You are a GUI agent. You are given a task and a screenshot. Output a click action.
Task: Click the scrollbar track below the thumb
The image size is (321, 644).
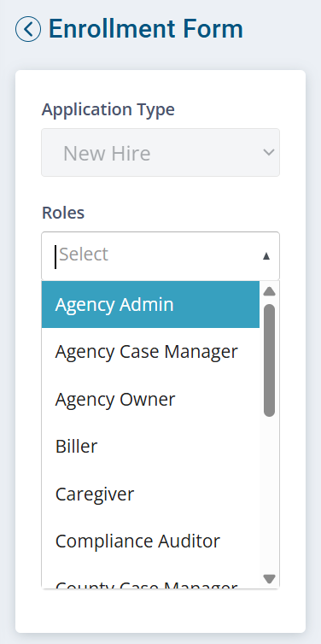coord(269,493)
